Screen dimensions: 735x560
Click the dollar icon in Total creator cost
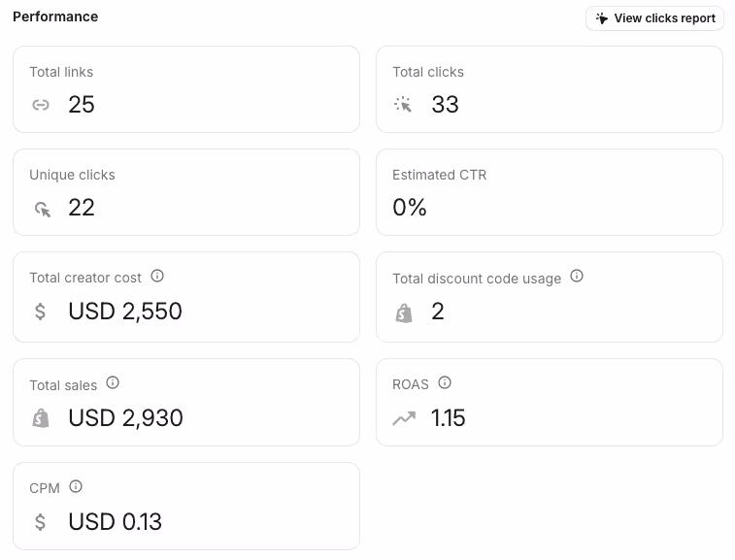click(x=41, y=312)
